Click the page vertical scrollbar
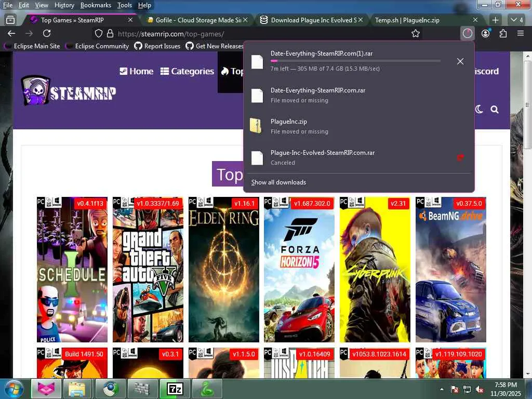Screen dimensions: 532x399 point(527,105)
